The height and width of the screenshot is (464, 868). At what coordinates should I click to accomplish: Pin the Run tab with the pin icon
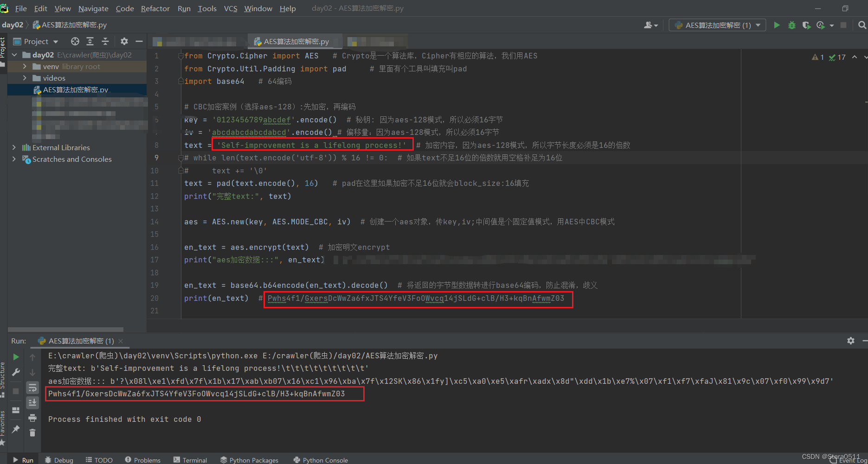[x=16, y=429]
